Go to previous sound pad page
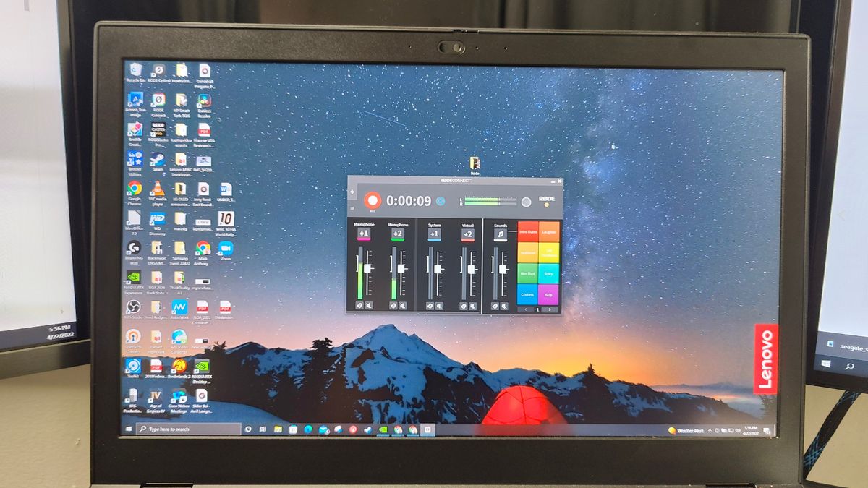 tap(526, 309)
